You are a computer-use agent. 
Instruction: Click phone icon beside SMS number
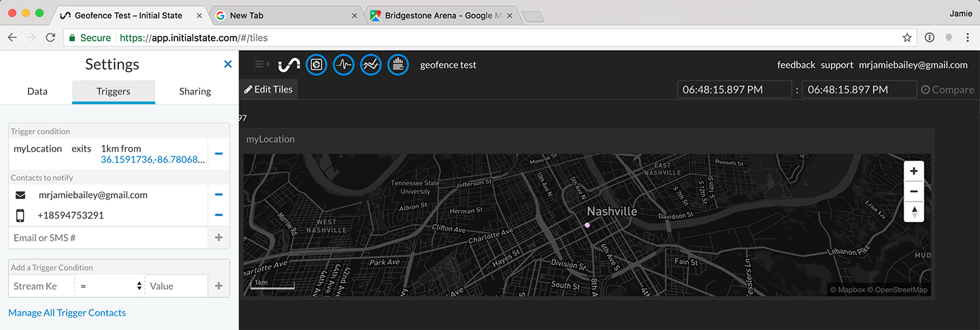click(20, 215)
